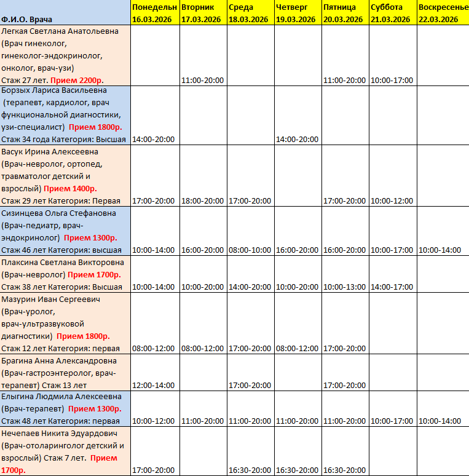
Task: Select the Понедельник 16.03.2026 column header
Action: 154,13
